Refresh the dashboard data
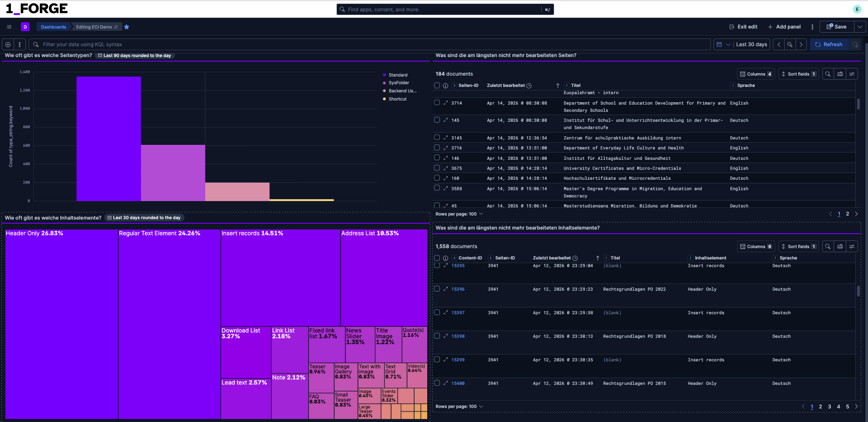868x422 pixels. pos(829,44)
